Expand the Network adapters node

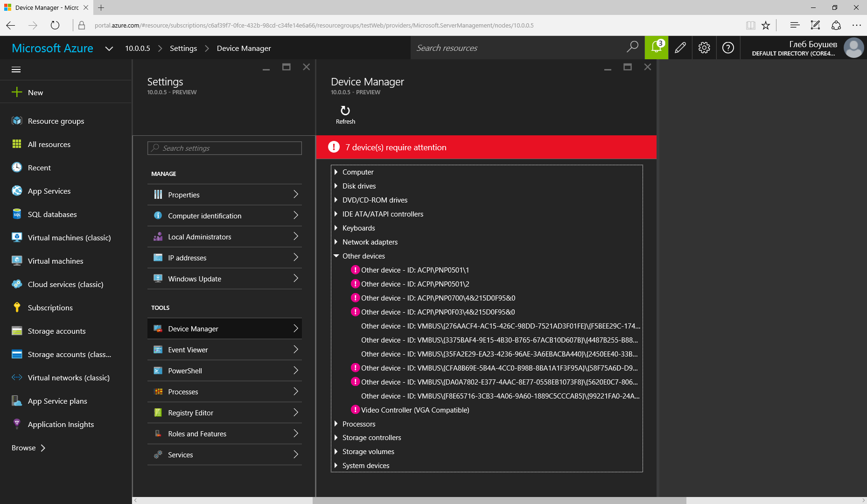336,242
